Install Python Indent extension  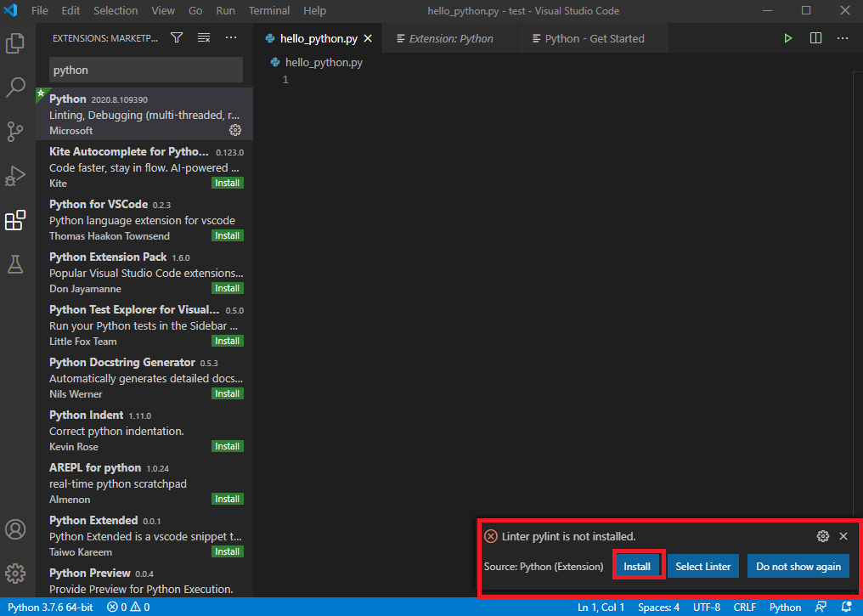(228, 446)
